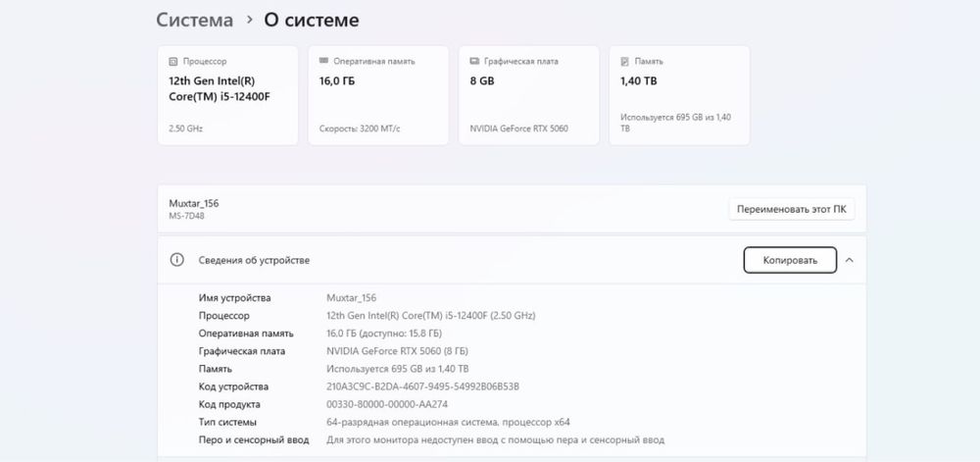The height and width of the screenshot is (462, 980).
Task: Click the graphics card icon in the Графическая плата card
Action: (x=473, y=61)
